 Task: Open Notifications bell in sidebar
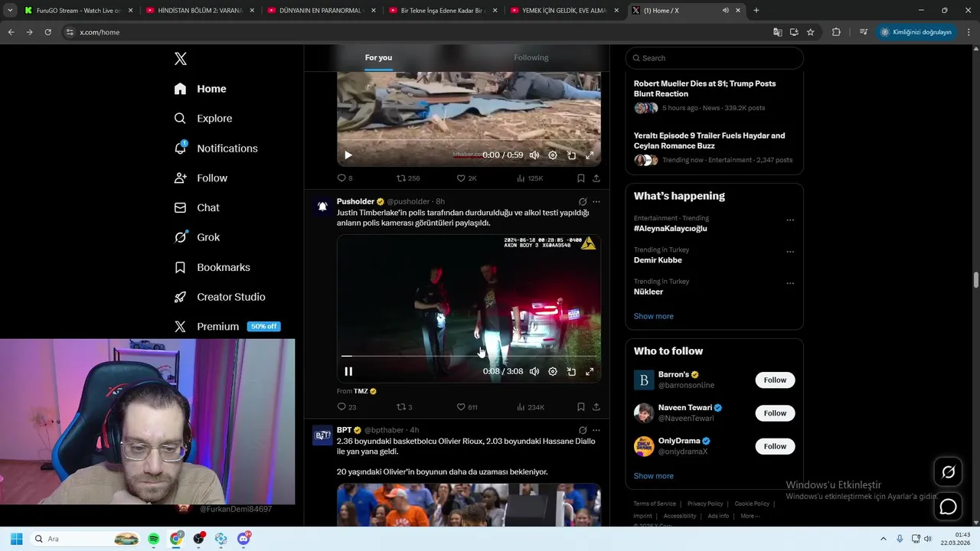coord(180,148)
